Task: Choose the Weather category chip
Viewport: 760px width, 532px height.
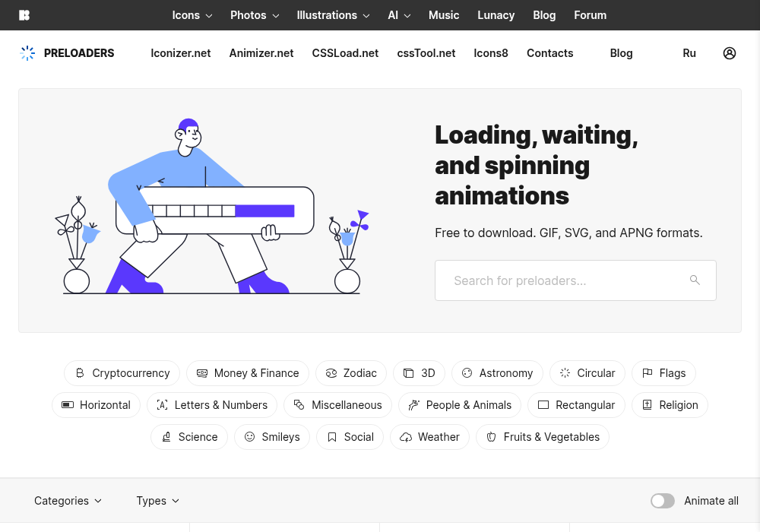Action: [429, 437]
